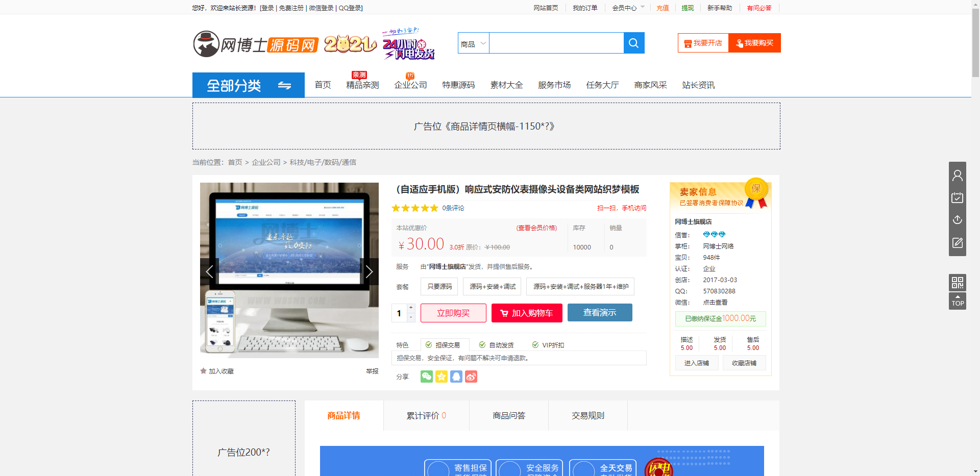The image size is (980, 476).
Task: Share to QZone star icon
Action: point(442,377)
